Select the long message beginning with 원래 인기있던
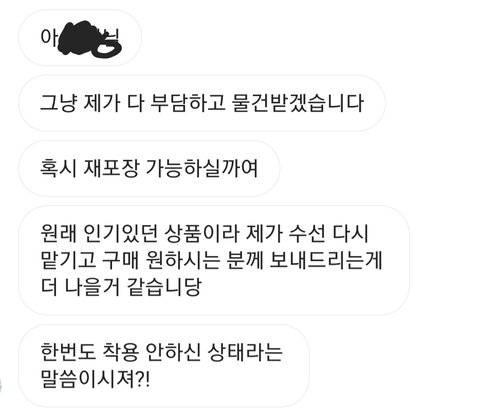This screenshot has height=410, width=480. coord(214,260)
